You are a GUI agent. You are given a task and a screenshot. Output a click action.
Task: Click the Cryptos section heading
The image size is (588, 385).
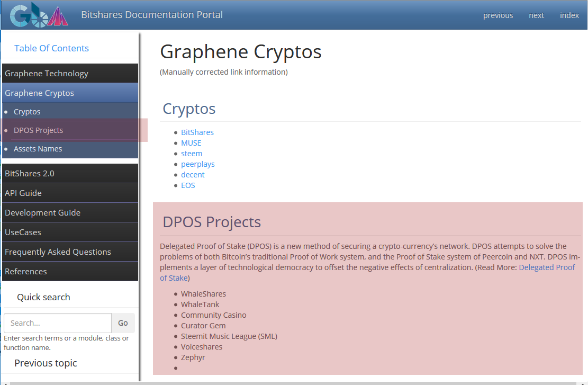point(189,109)
